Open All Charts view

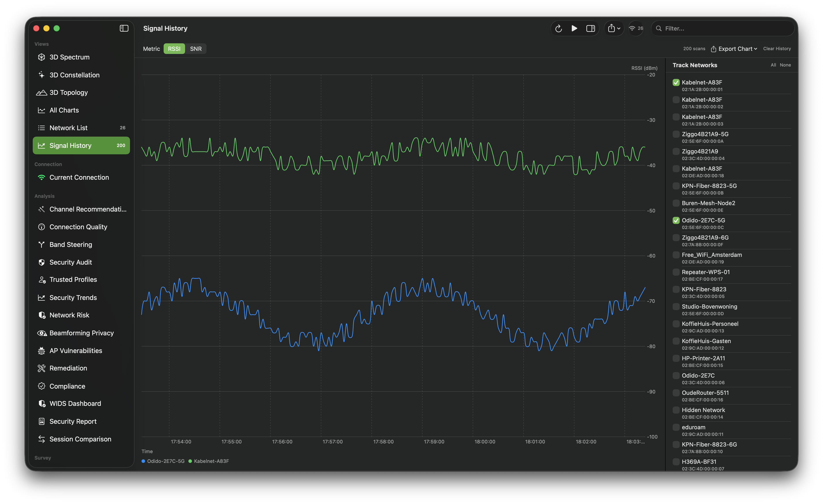coord(81,110)
